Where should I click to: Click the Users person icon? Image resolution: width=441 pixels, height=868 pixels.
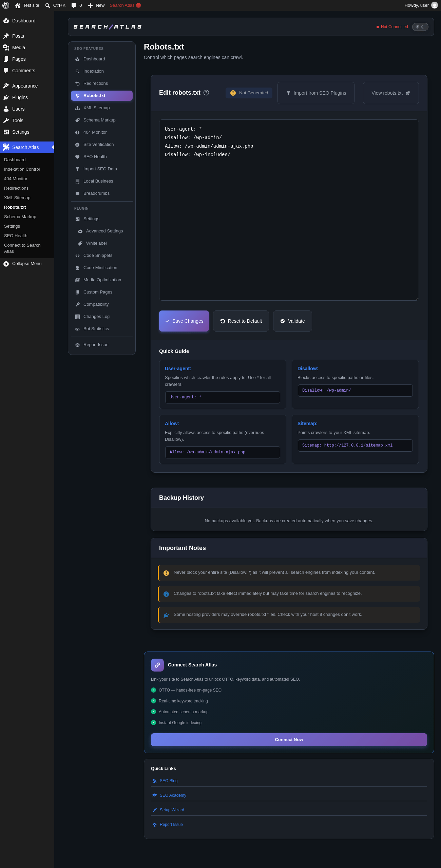click(x=6, y=109)
